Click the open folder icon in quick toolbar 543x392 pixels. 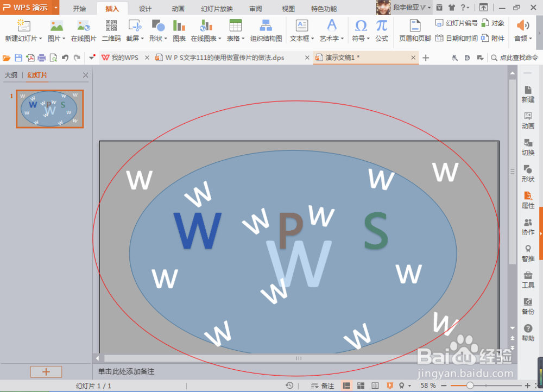(7, 58)
